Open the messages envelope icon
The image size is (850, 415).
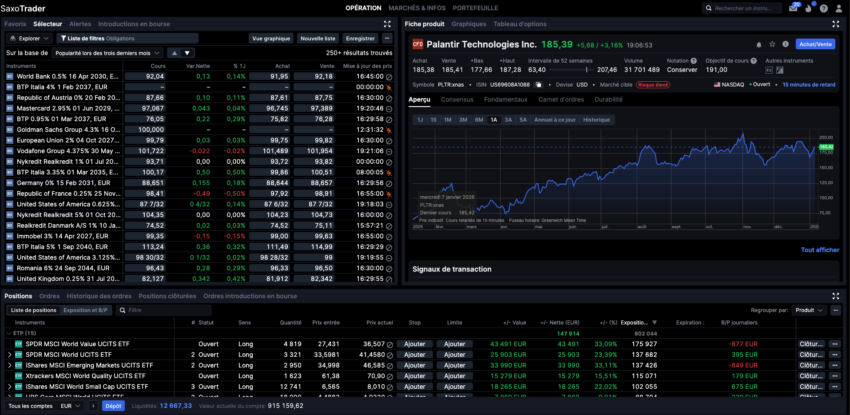click(x=793, y=8)
